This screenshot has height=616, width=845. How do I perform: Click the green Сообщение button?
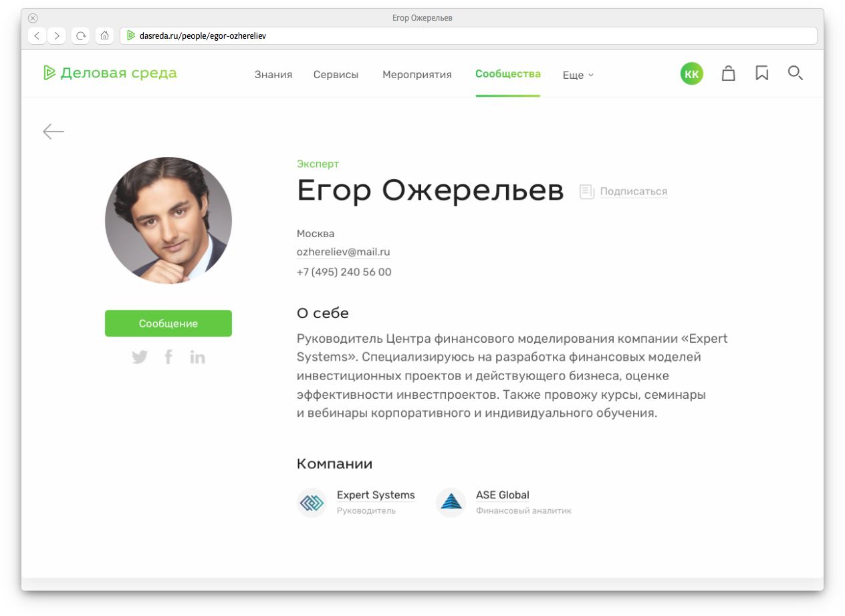click(x=168, y=323)
